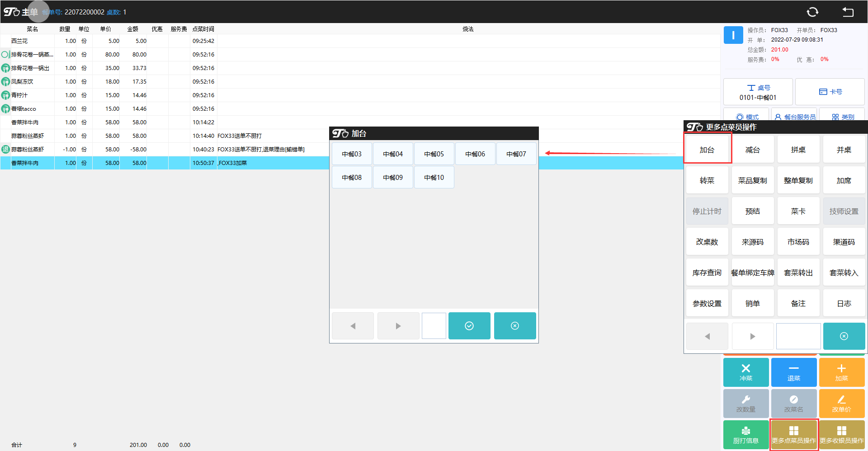
Task: Confirm table selection with checkmark button
Action: coord(469,326)
